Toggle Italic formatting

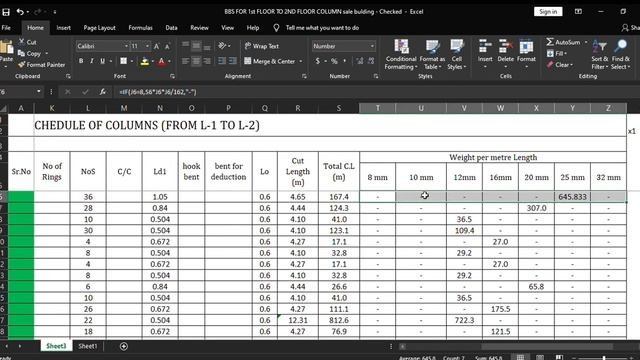coord(91,61)
